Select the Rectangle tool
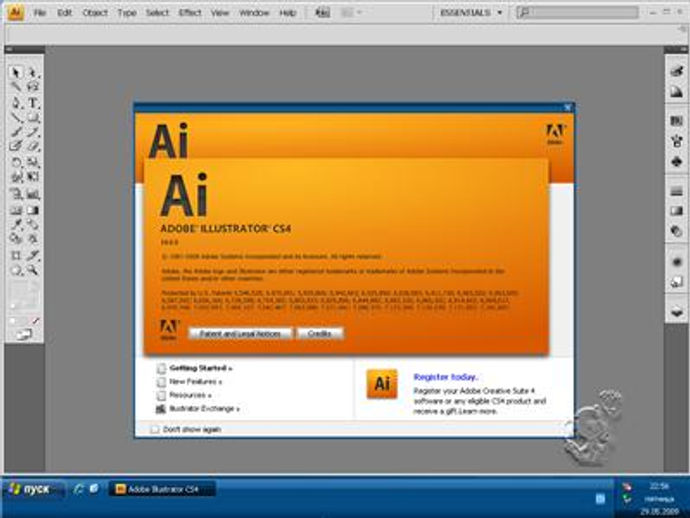 click(33, 118)
